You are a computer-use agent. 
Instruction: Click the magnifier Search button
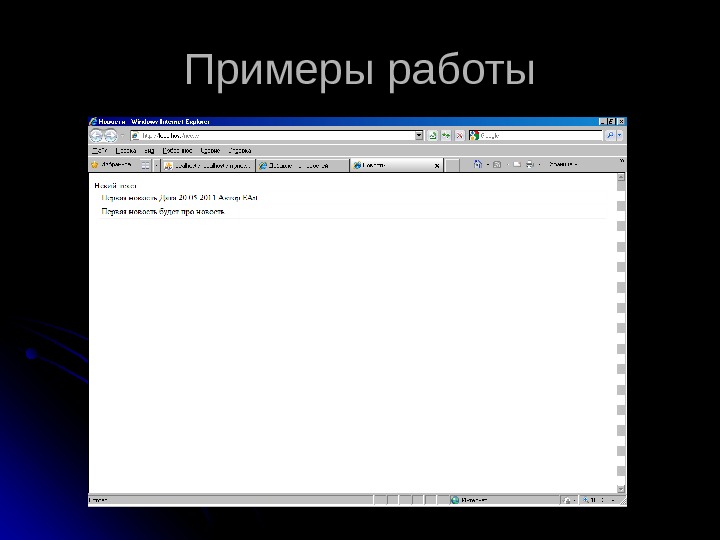click(x=610, y=135)
